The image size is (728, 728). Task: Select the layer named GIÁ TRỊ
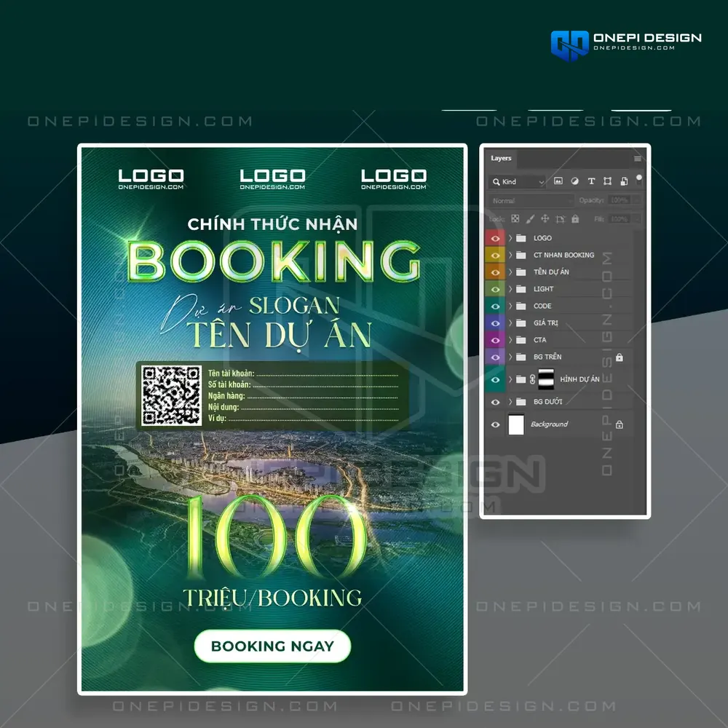pos(545,323)
